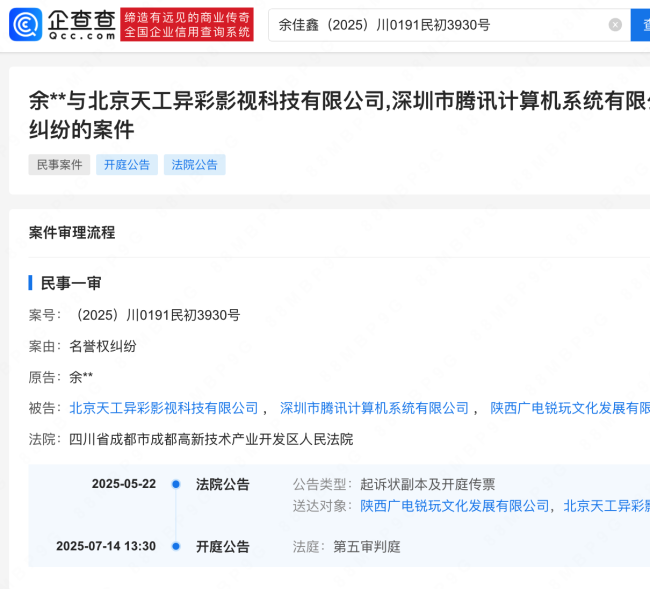This screenshot has width=650, height=589.
Task: Open the 北京天工异彩 link in the 送达对象 row
Action: tap(605, 506)
